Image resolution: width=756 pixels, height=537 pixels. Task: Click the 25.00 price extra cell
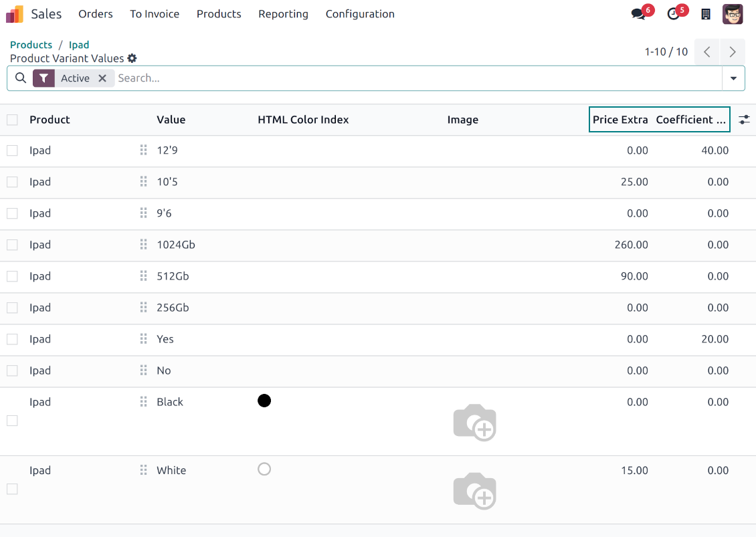pos(634,182)
